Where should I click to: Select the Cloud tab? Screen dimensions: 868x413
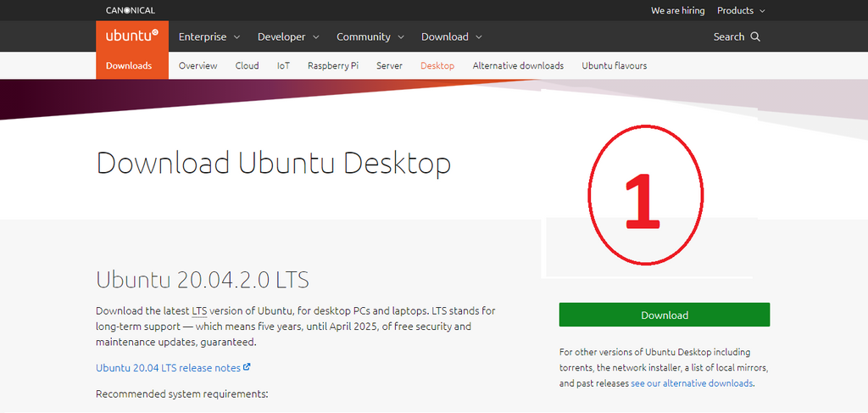(x=248, y=65)
